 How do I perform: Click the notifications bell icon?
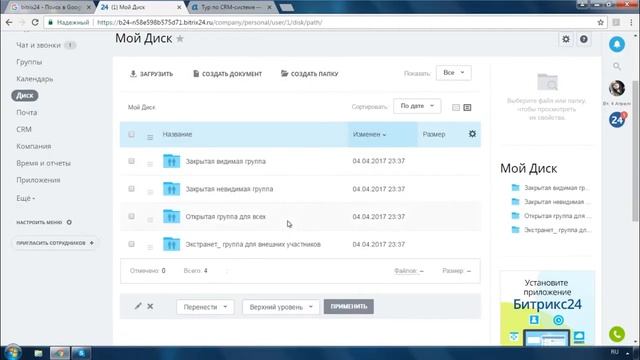(x=617, y=44)
